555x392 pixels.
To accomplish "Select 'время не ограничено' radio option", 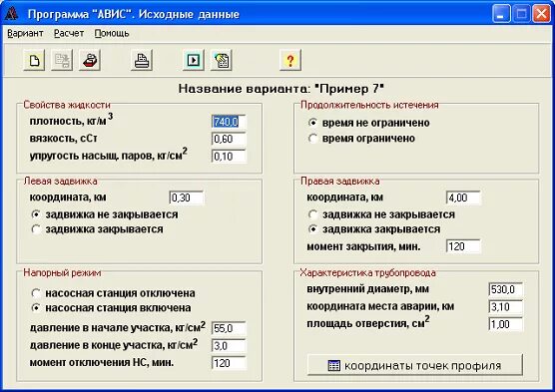I will coord(369,123).
